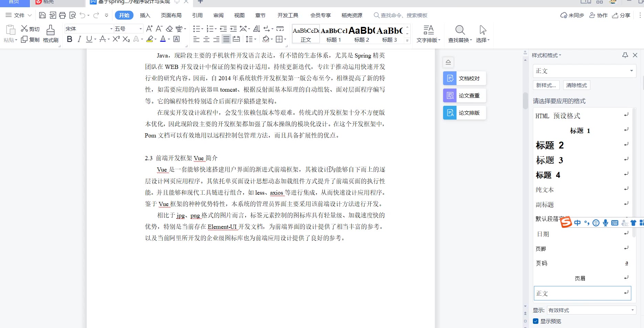The height and width of the screenshot is (328, 644).
Task: Click the Print icon in quick toolbar
Action: 62,15
